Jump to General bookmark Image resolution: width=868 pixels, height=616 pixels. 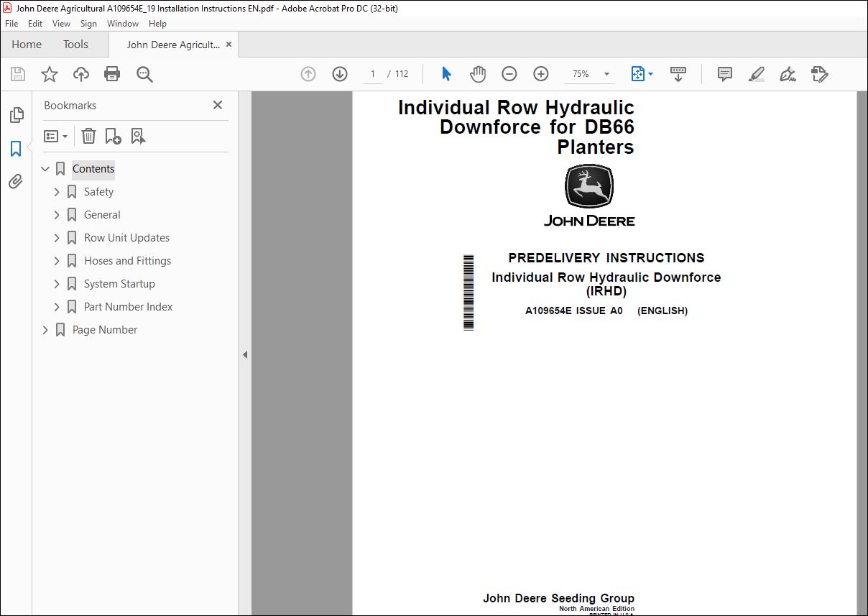tap(102, 215)
